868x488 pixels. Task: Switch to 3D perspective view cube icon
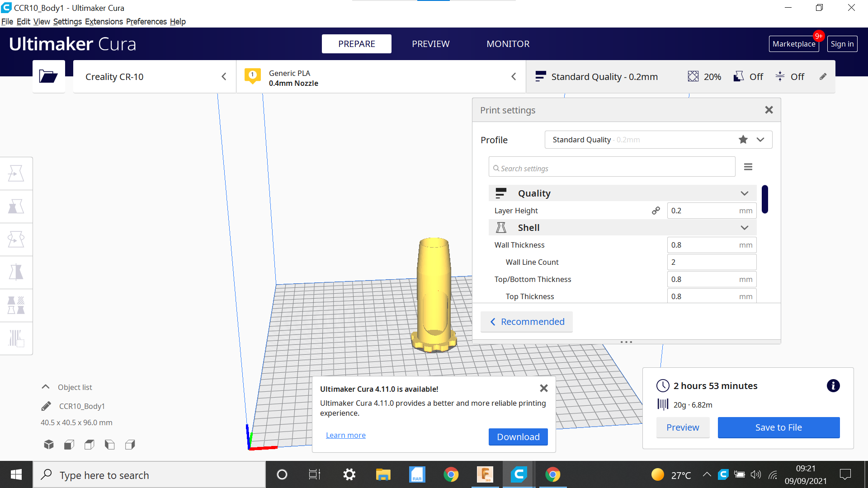[x=49, y=445]
